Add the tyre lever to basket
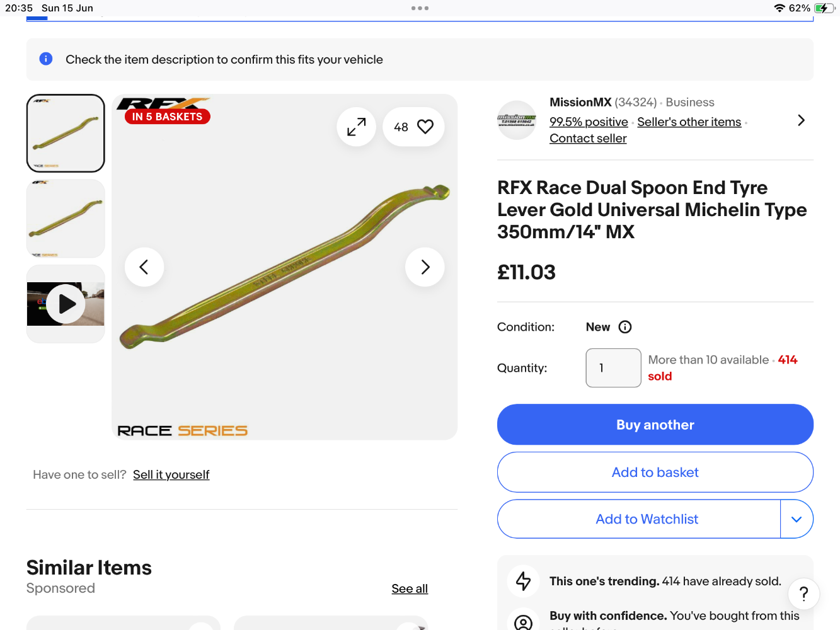The width and height of the screenshot is (840, 630). (x=655, y=472)
